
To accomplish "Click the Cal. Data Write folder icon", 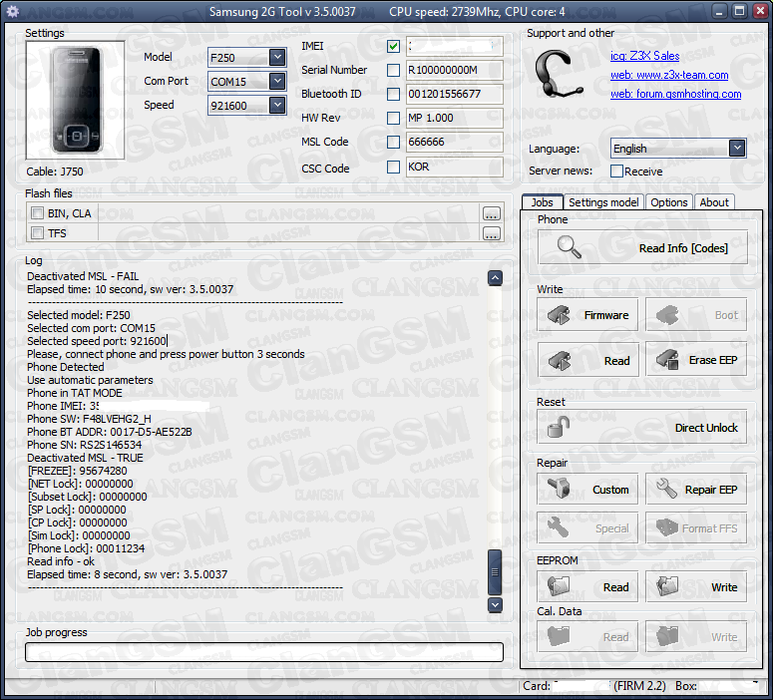I will click(x=667, y=636).
